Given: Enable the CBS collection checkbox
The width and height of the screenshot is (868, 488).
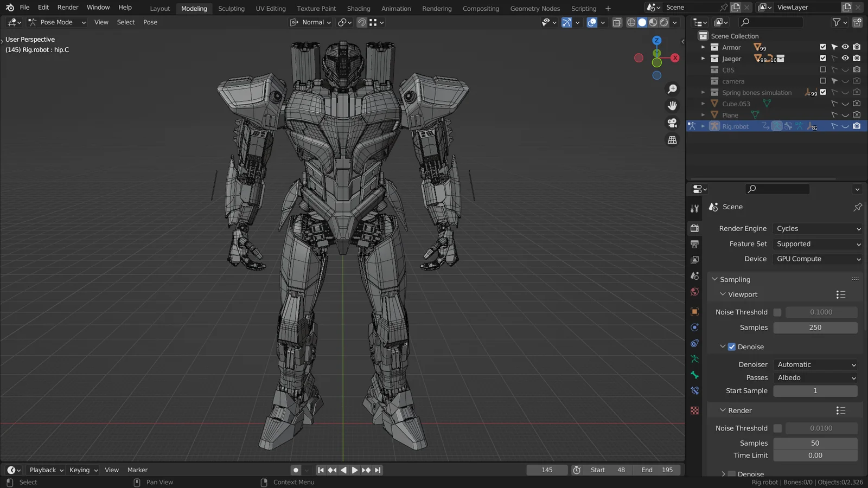Looking at the screenshot, I should tap(824, 69).
